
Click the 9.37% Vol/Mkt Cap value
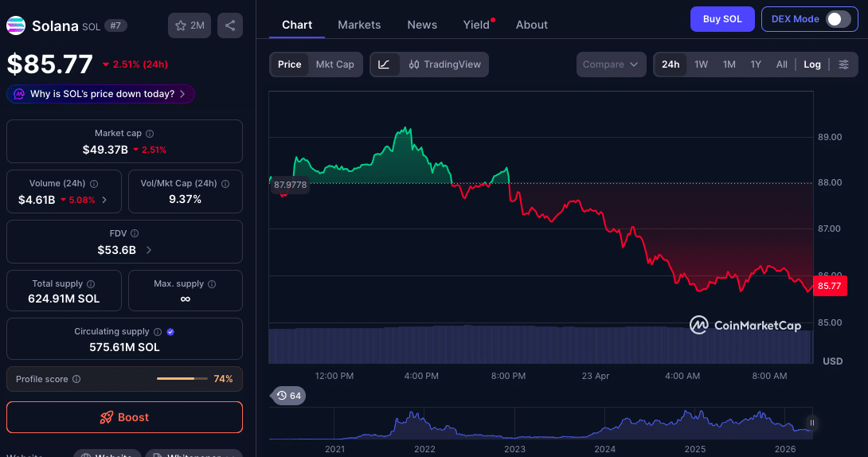coord(185,199)
